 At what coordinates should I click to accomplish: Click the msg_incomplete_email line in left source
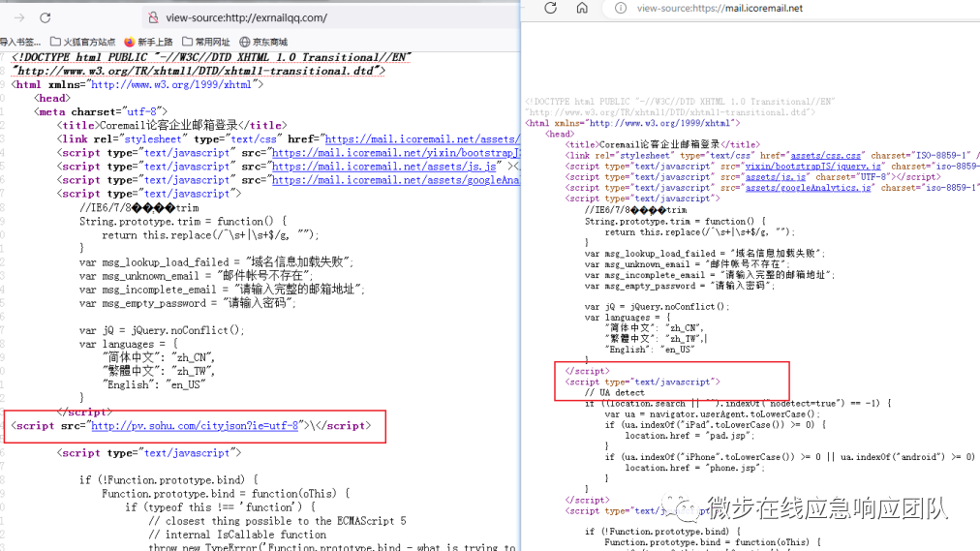pyautogui.click(x=222, y=290)
